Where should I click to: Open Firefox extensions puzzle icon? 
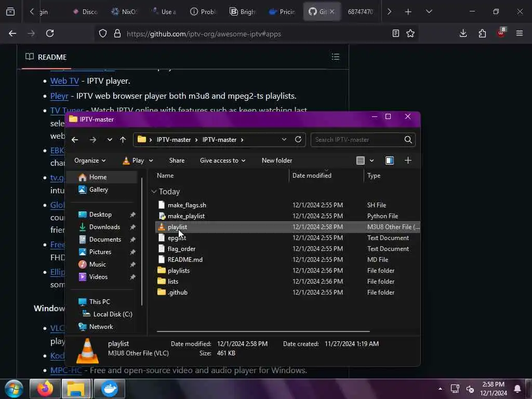(482, 33)
